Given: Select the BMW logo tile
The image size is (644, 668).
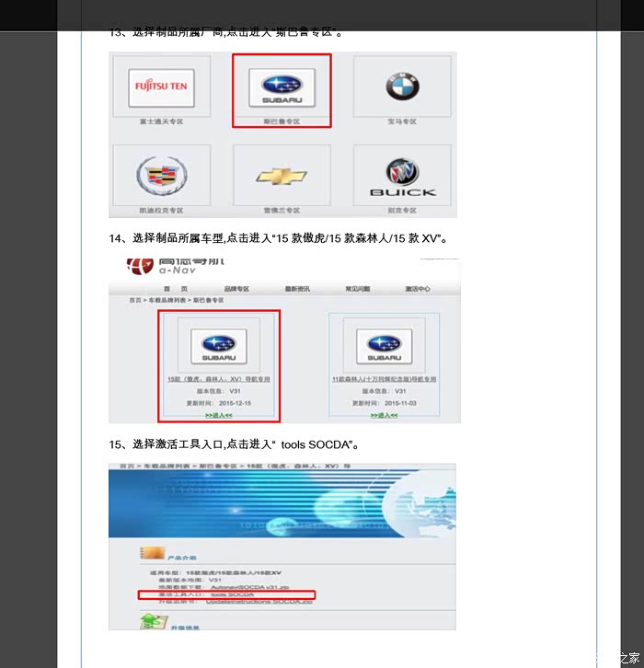Looking at the screenshot, I should point(402,86).
